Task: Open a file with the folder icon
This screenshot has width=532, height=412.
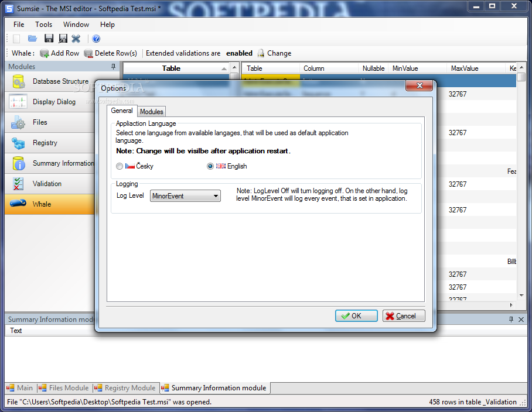Action: [33, 39]
